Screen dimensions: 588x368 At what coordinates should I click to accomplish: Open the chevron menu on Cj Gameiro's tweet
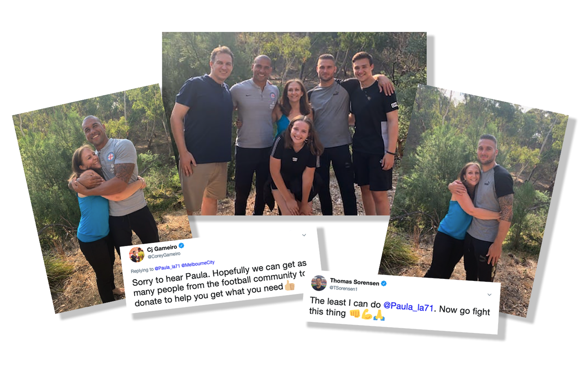(304, 235)
